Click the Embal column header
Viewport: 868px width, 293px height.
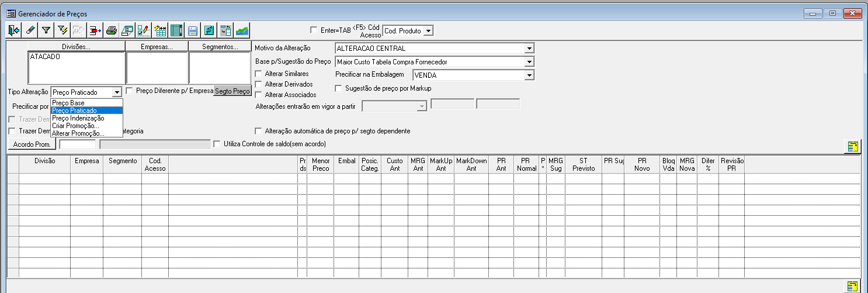click(346, 164)
